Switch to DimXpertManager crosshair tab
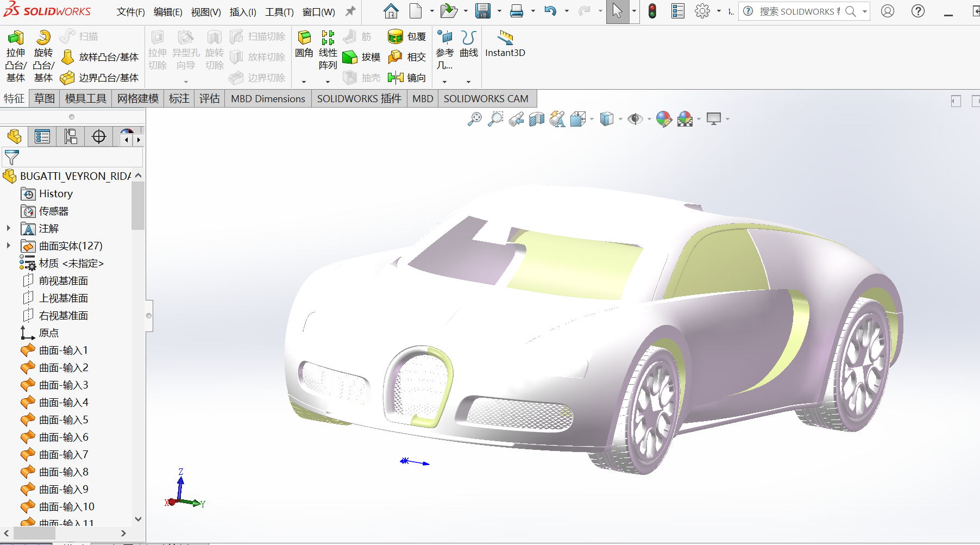The width and height of the screenshot is (980, 545). click(99, 136)
